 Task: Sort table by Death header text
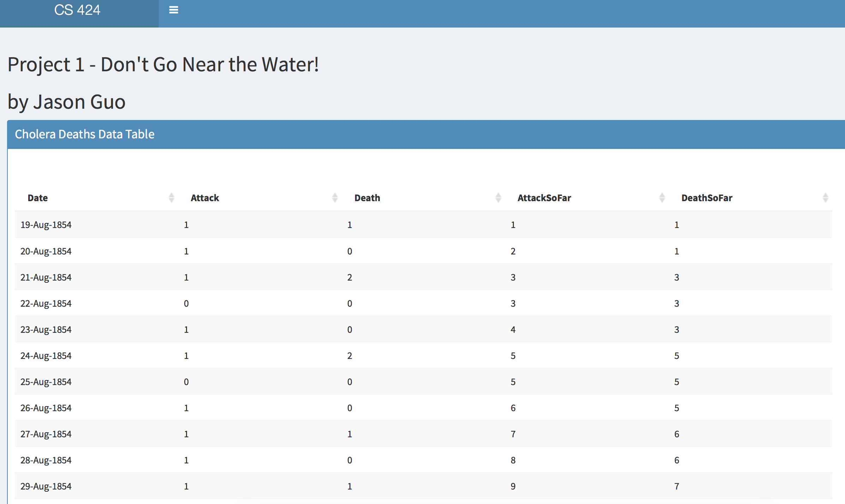point(367,198)
